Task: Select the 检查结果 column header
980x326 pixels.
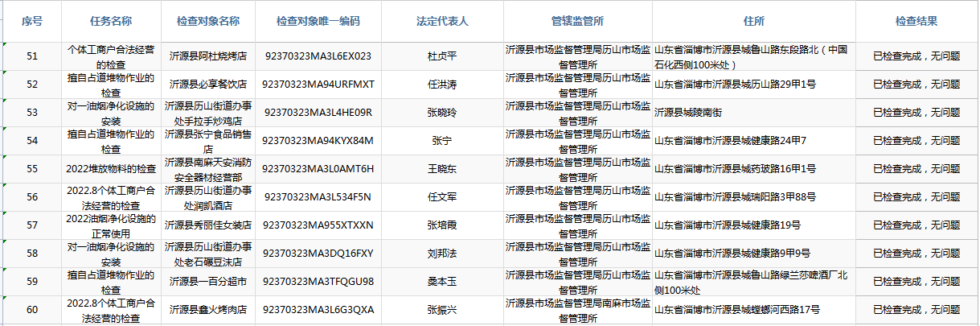Action: click(916, 21)
